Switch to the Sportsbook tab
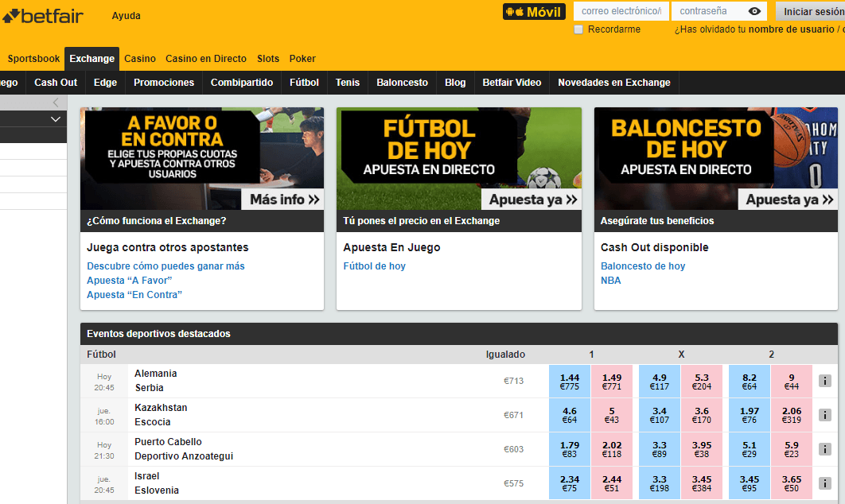845x504 pixels. (33, 59)
